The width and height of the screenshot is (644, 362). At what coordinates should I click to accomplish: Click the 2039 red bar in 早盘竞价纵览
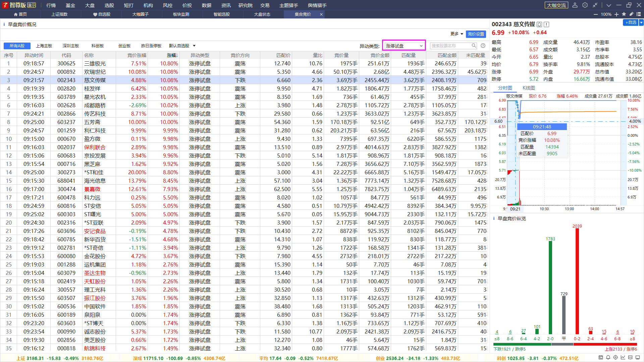(577, 281)
